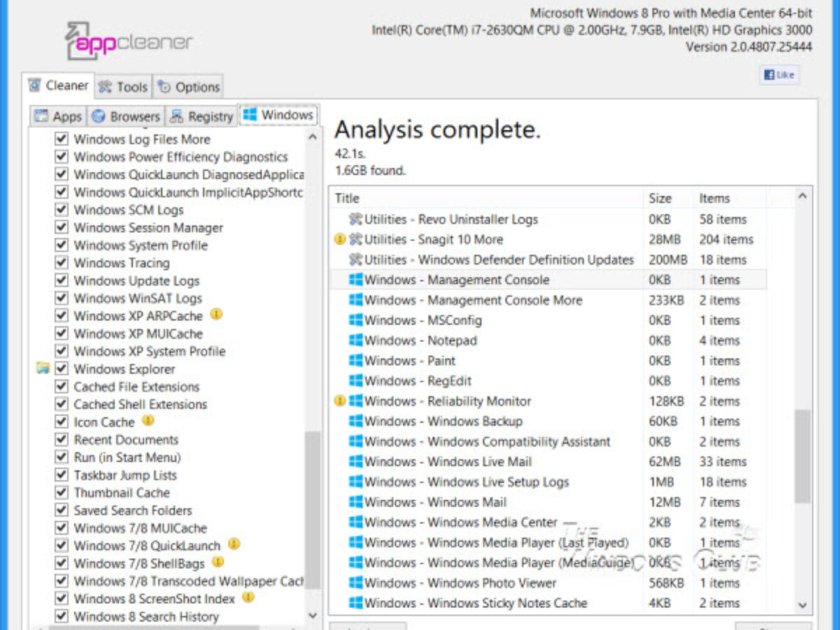The height and width of the screenshot is (630, 840).
Task: Click warning icon beside Windows 7/8 ShellBags
Action: [x=218, y=562]
